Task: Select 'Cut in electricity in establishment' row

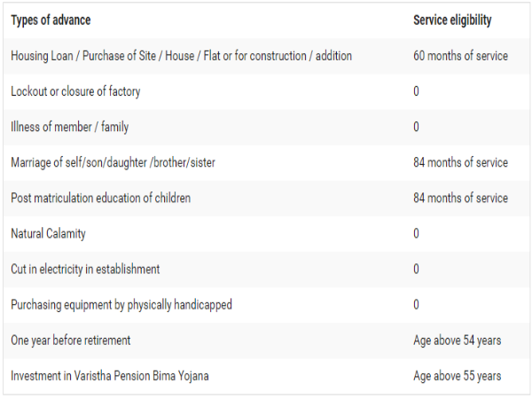Action: (x=85, y=269)
